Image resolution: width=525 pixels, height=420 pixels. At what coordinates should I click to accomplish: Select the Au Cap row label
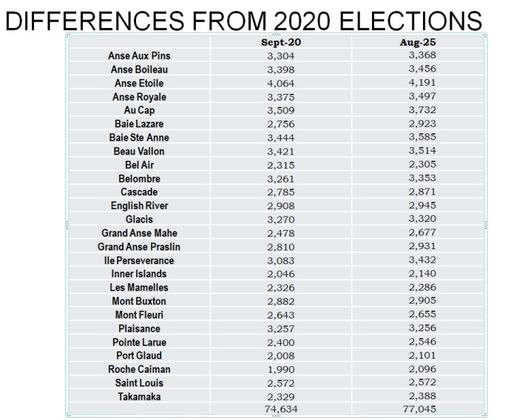pos(139,110)
